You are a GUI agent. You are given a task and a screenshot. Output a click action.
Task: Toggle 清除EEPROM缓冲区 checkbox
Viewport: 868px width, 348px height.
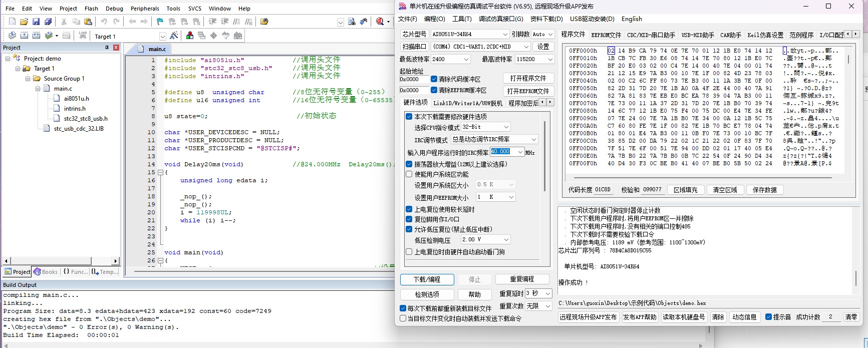pyautogui.click(x=434, y=90)
